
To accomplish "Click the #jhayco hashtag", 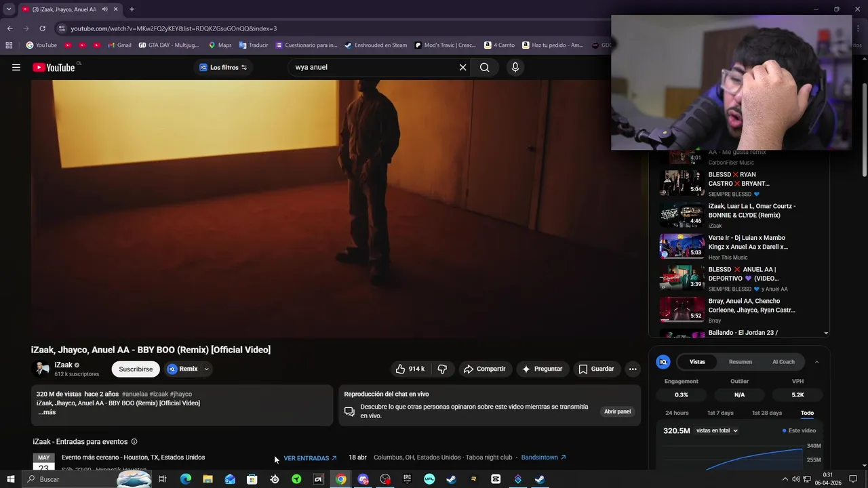I will coord(181,394).
